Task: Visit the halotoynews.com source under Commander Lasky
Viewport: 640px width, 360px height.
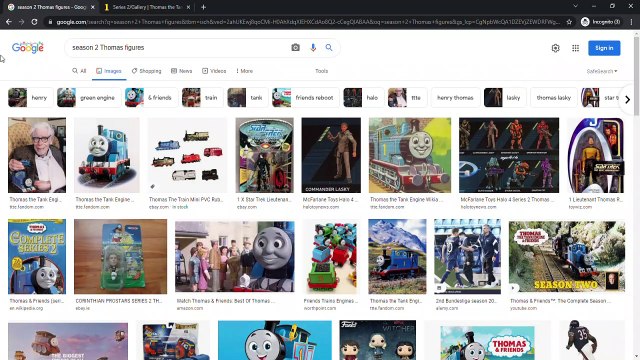Action: point(321,207)
